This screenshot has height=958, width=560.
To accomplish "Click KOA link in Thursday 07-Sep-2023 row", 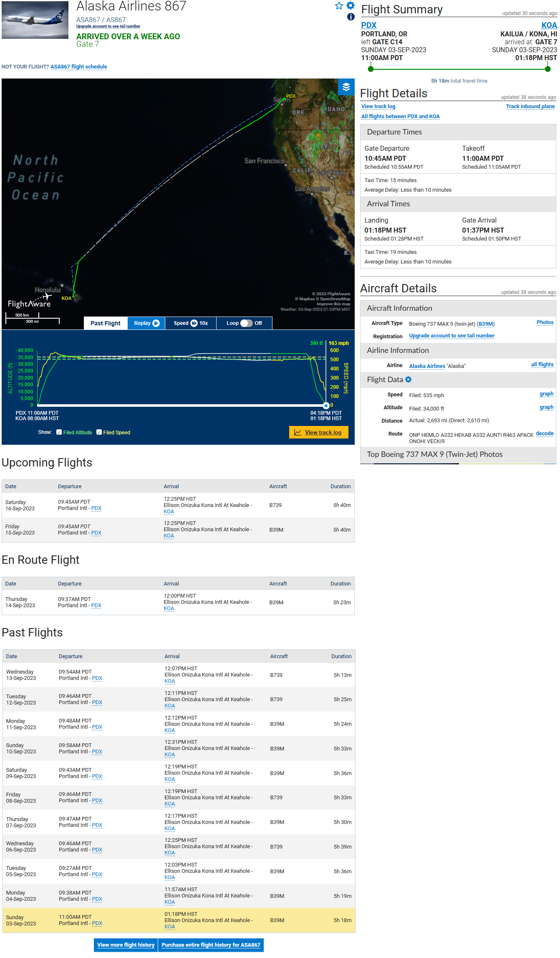I will coord(170,829).
